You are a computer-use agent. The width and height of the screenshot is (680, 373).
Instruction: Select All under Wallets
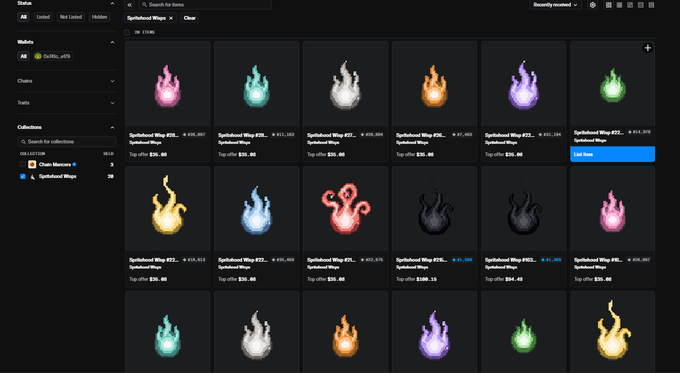pos(23,56)
